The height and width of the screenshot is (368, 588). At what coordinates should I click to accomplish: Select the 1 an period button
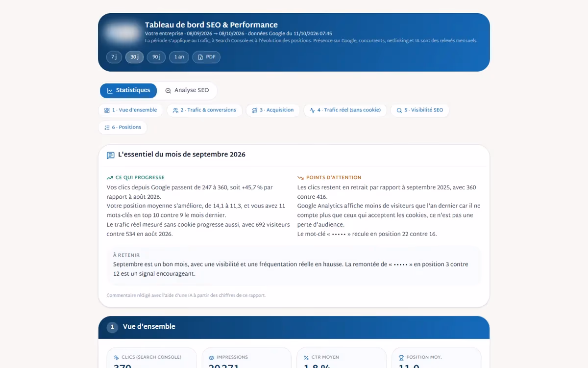[179, 57]
